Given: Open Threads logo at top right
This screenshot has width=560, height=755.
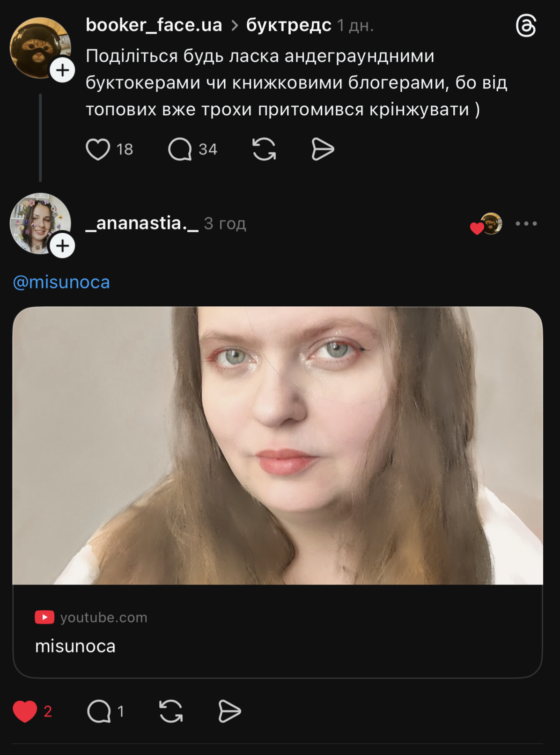Looking at the screenshot, I should [526, 26].
